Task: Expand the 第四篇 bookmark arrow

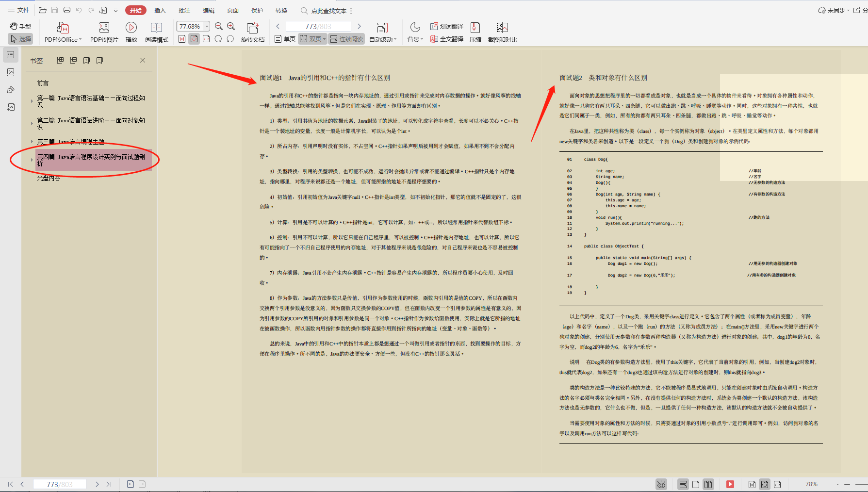Action: click(32, 160)
